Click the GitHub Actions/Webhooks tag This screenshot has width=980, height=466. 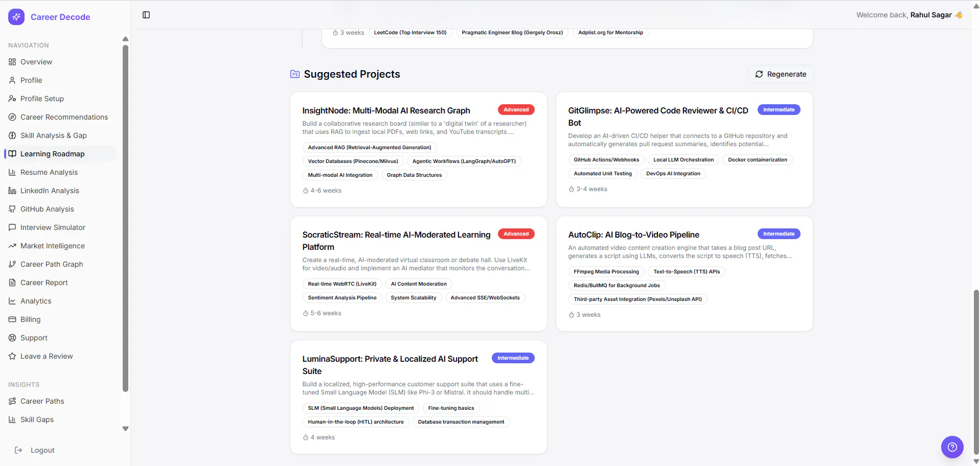coord(606,159)
